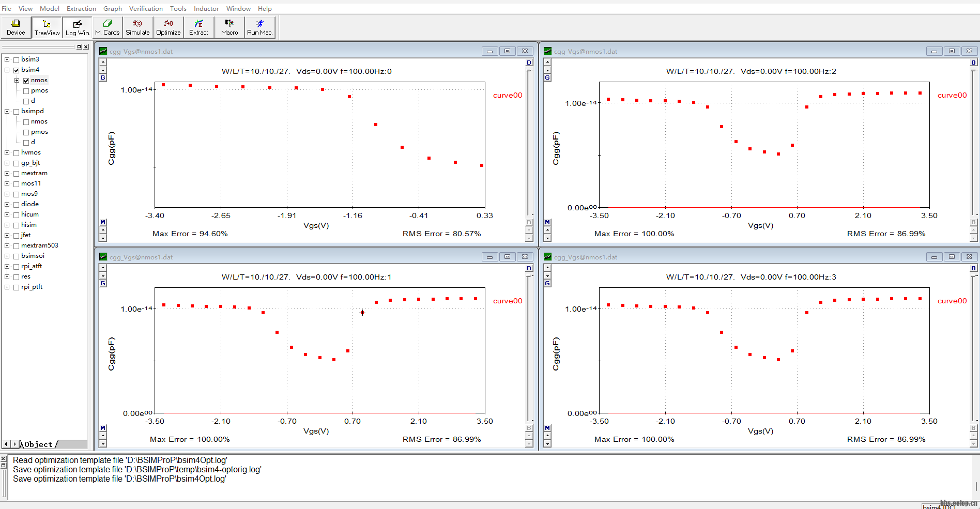Check the diode checkbox

17,205
